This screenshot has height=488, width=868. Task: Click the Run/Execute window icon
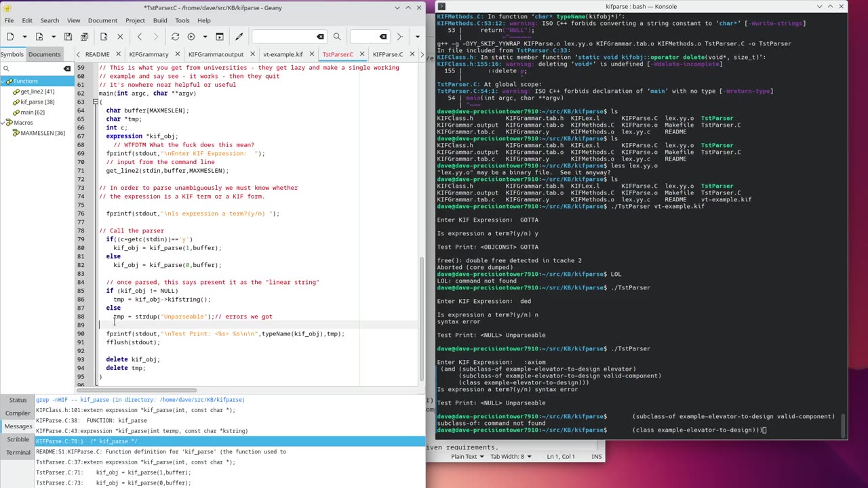[x=220, y=37]
